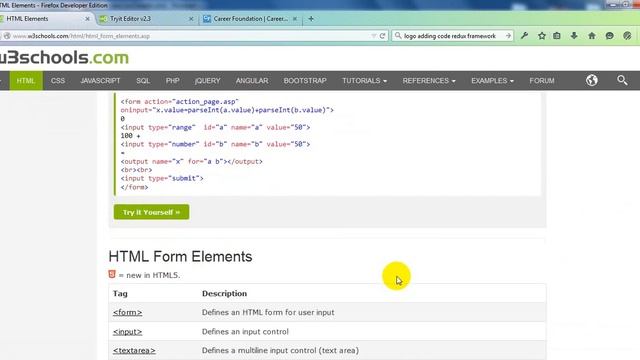
Task: Click the output name="x" code line
Action: pyautogui.click(x=191, y=162)
